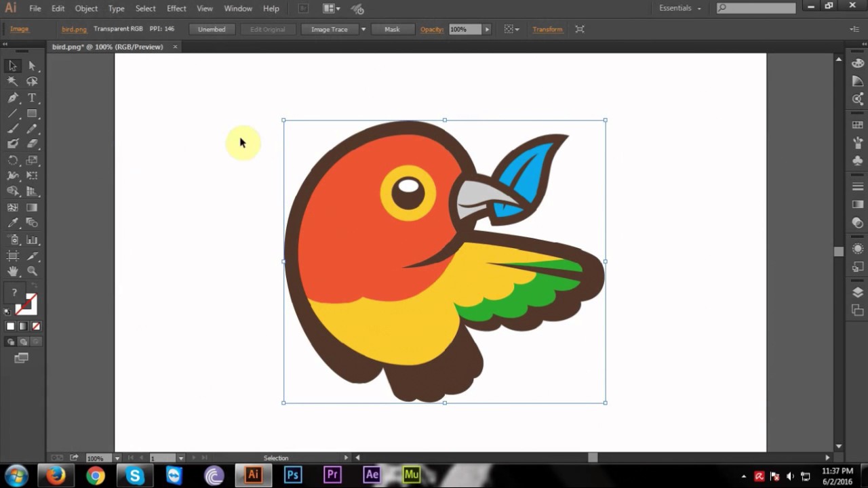The image size is (868, 488).
Task: Open the Object menu
Action: (x=86, y=8)
